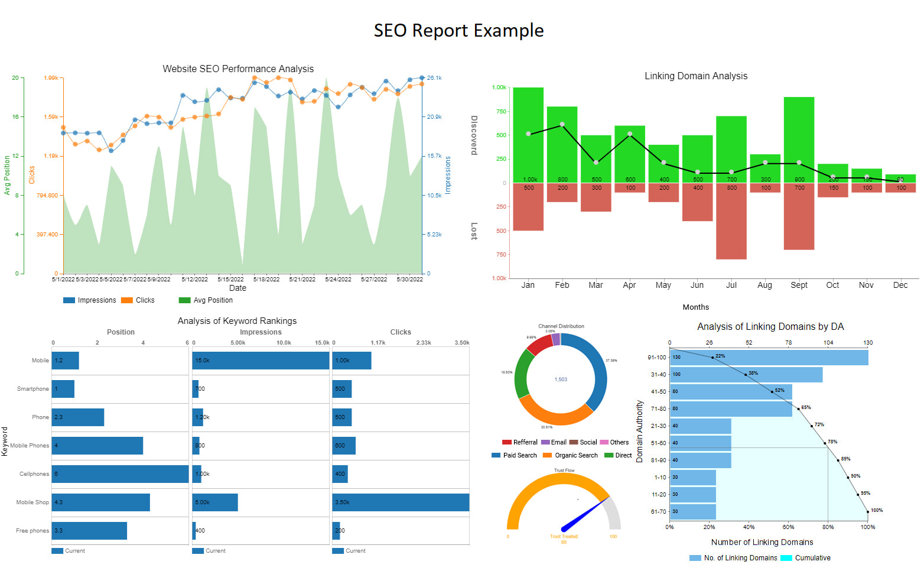Select the Cellphones position bar
Viewport: 924px width, 584px height.
120,474
